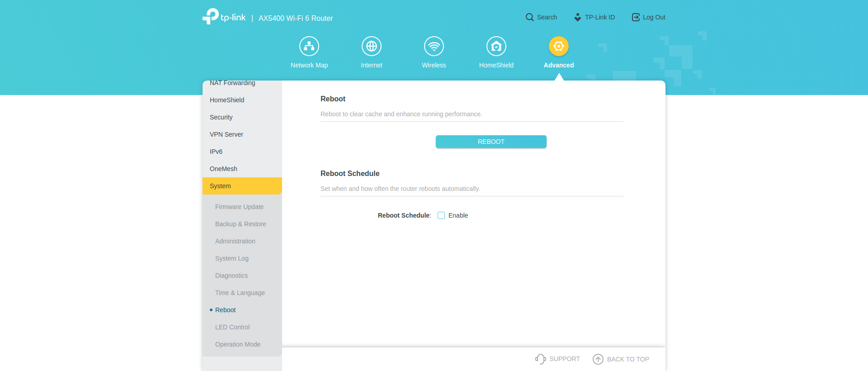The height and width of the screenshot is (371, 868).
Task: Select Operation Mode in sidebar
Action: pos(238,344)
